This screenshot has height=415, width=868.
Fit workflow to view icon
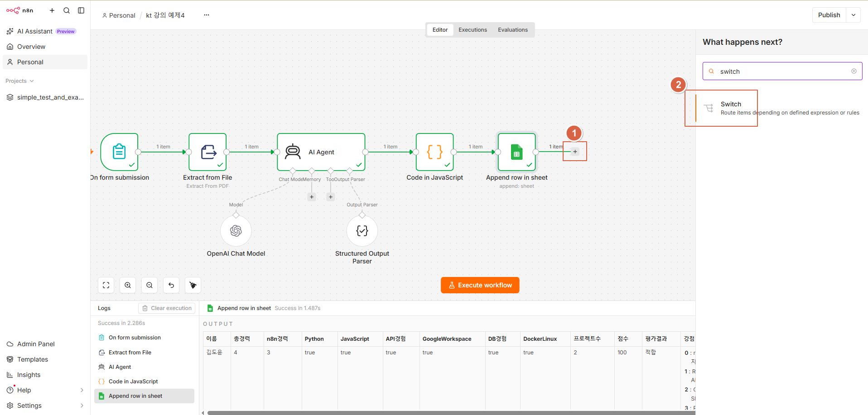tap(106, 285)
